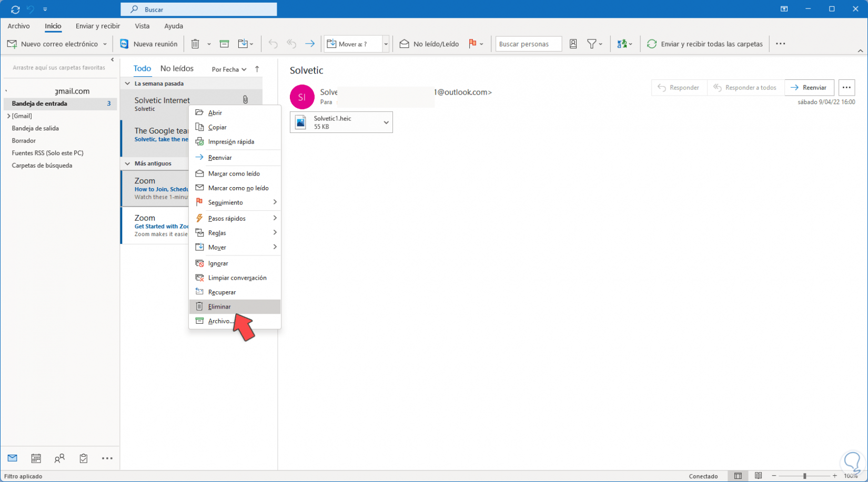Click the Forward arrow icon in ribbon

[310, 44]
